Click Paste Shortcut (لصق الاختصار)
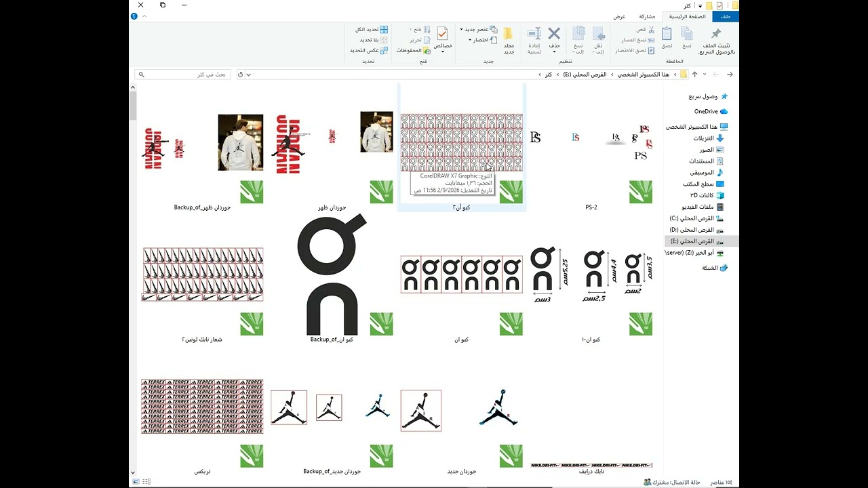The height and width of the screenshot is (488, 868). coord(635,50)
